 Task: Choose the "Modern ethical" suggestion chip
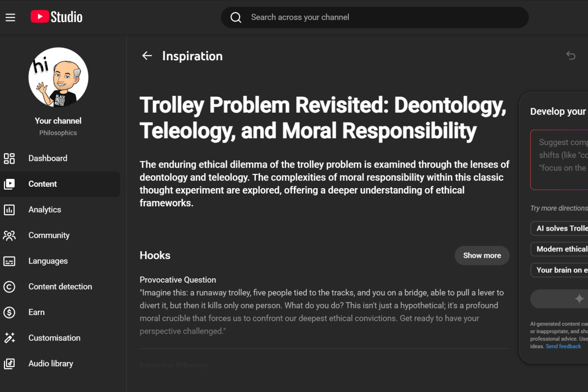point(561,249)
